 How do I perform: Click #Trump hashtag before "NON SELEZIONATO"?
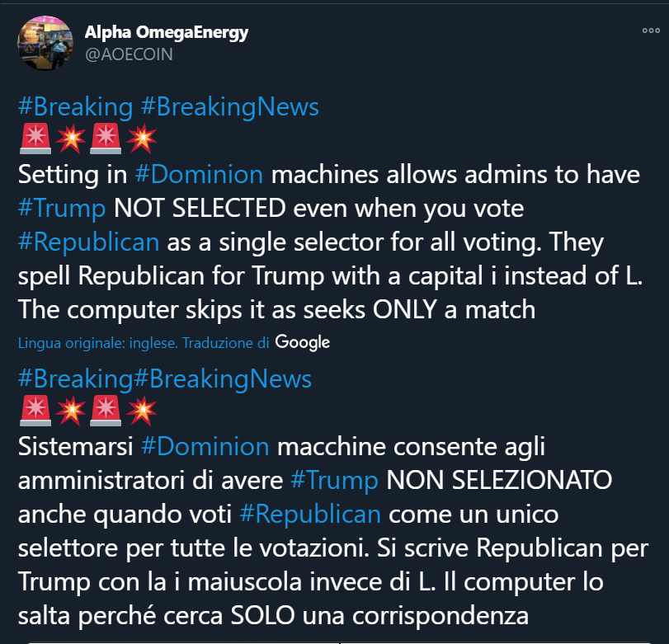pyautogui.click(x=334, y=481)
